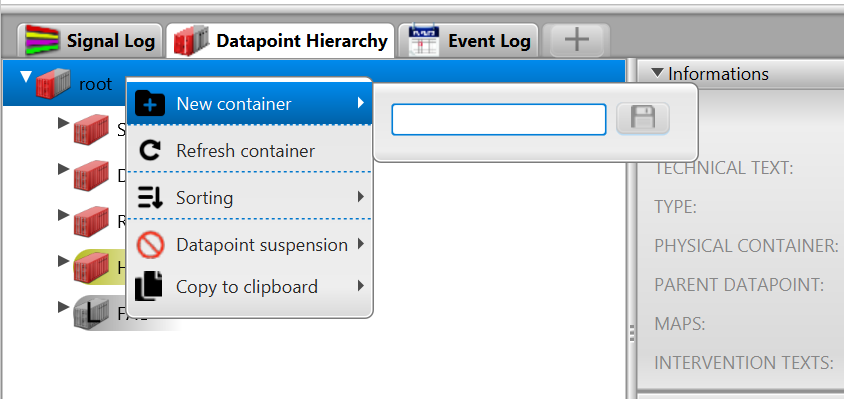Screen dimensions: 844x399
Task: Switch to the Signal Log tab
Action: 89,40
